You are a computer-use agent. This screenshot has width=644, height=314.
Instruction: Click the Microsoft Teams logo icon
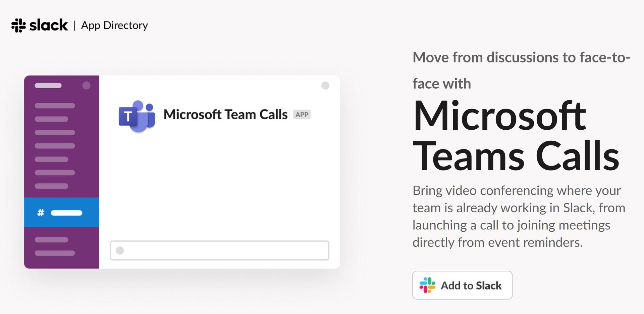(x=137, y=116)
